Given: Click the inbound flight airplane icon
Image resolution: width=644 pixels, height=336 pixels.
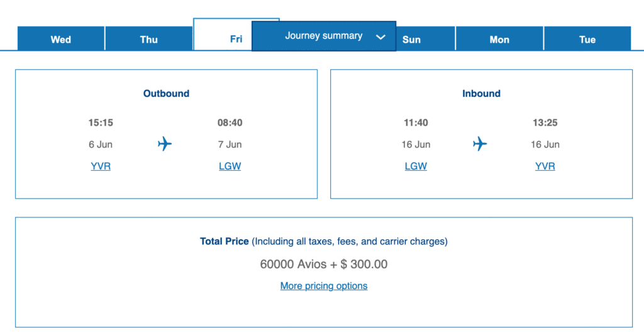Looking at the screenshot, I should [x=480, y=144].
